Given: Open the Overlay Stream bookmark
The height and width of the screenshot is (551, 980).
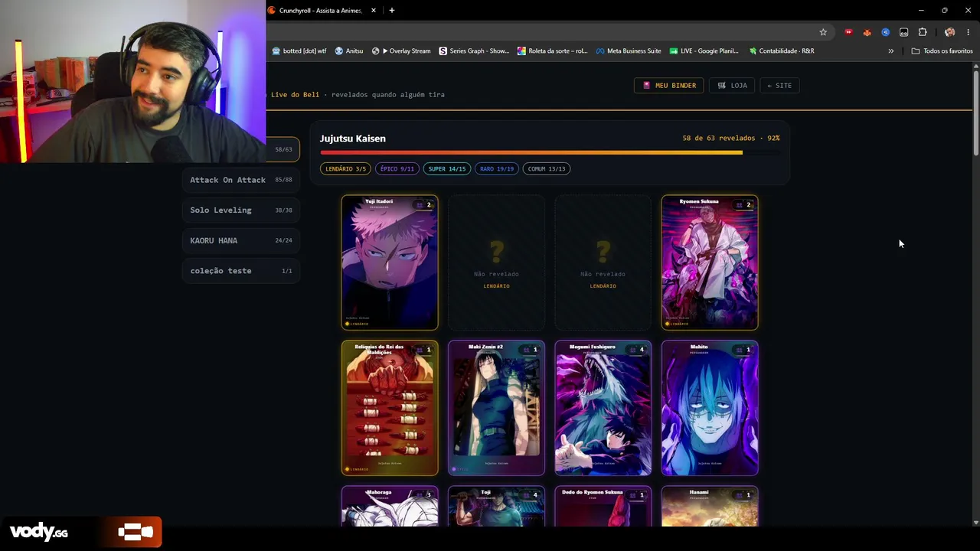Looking at the screenshot, I should point(401,51).
